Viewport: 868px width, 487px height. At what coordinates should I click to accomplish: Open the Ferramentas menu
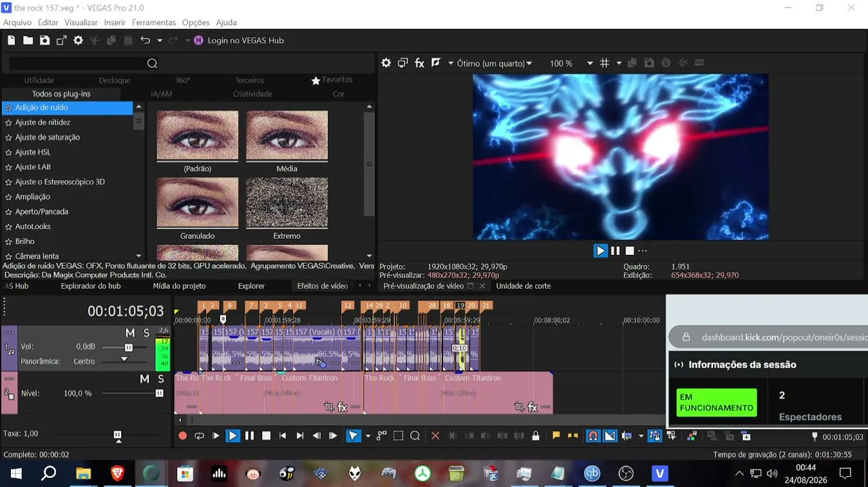tap(154, 22)
